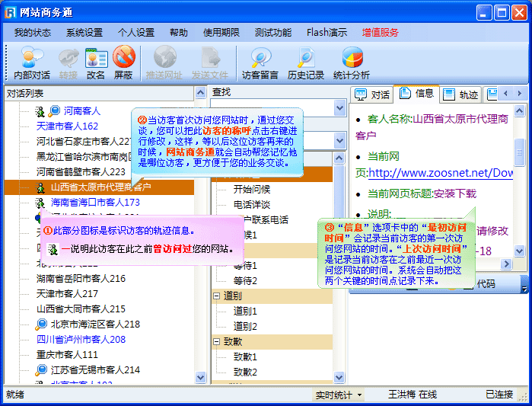Click the 内部对话 (internal chat) toolbar icon
The height and width of the screenshot is (406, 532).
(32, 63)
